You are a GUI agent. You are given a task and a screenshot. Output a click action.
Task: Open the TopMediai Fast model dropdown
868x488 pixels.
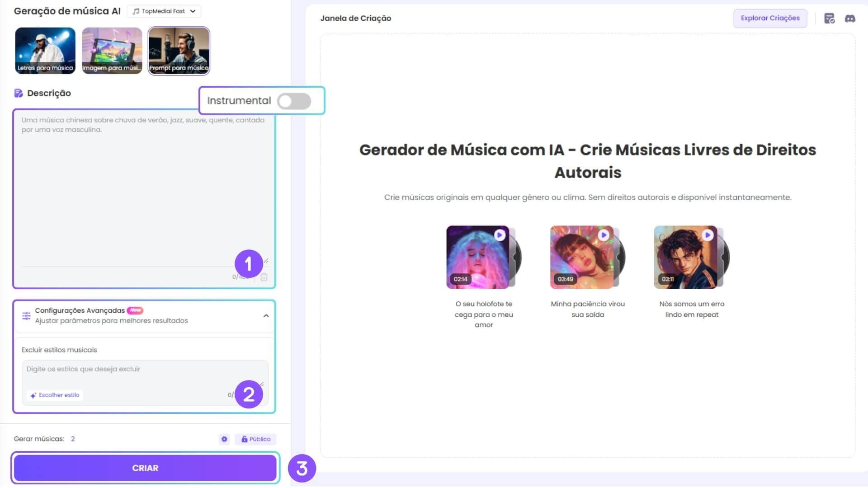click(164, 11)
